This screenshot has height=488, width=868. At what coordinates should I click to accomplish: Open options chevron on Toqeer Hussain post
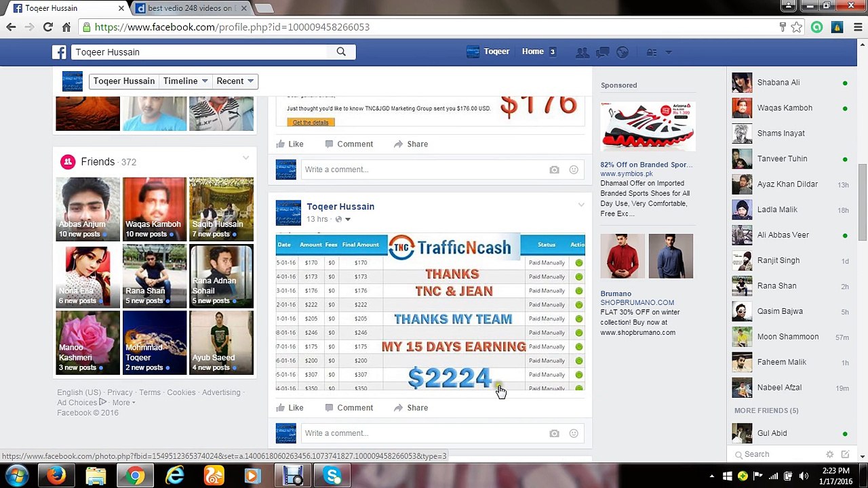(x=580, y=205)
